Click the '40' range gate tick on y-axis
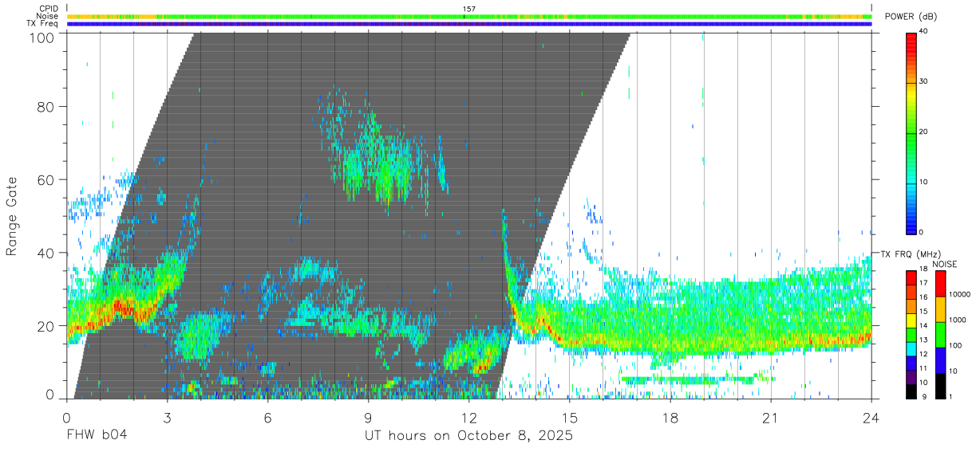The height and width of the screenshot is (452, 980). point(45,254)
